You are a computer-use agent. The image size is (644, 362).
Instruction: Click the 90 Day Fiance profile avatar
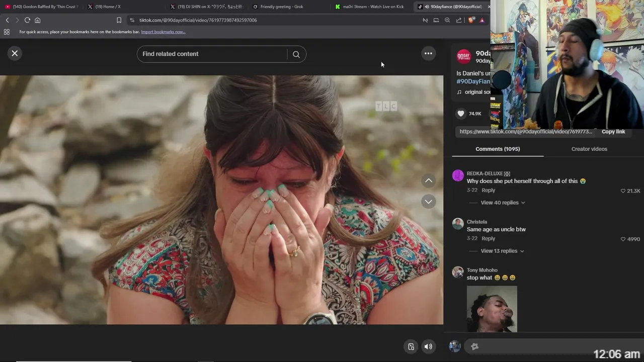click(464, 57)
